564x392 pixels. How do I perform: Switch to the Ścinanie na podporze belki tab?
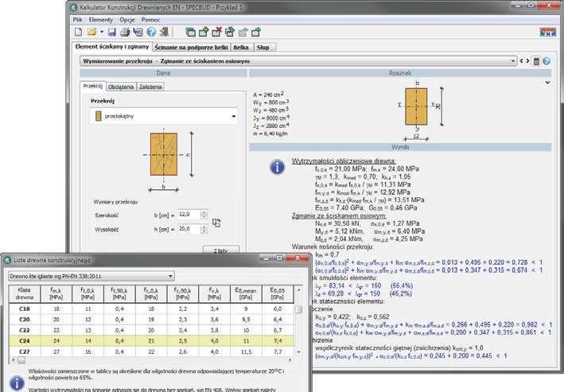pos(192,47)
